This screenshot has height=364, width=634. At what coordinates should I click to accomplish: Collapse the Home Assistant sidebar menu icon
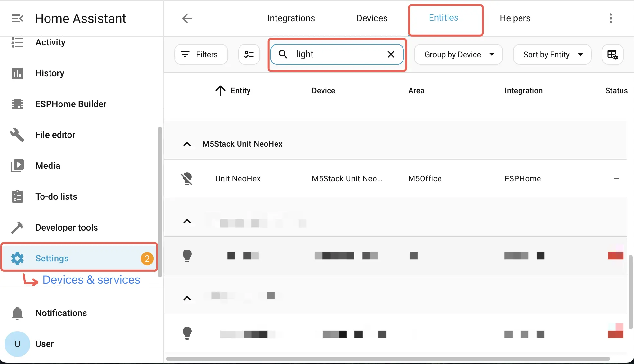(x=17, y=18)
